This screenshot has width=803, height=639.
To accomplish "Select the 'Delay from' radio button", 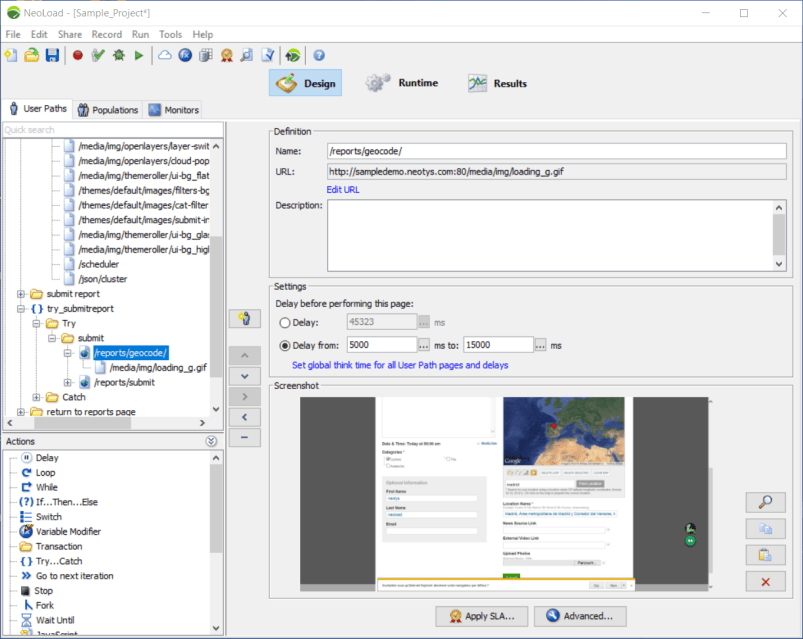I will [x=286, y=345].
